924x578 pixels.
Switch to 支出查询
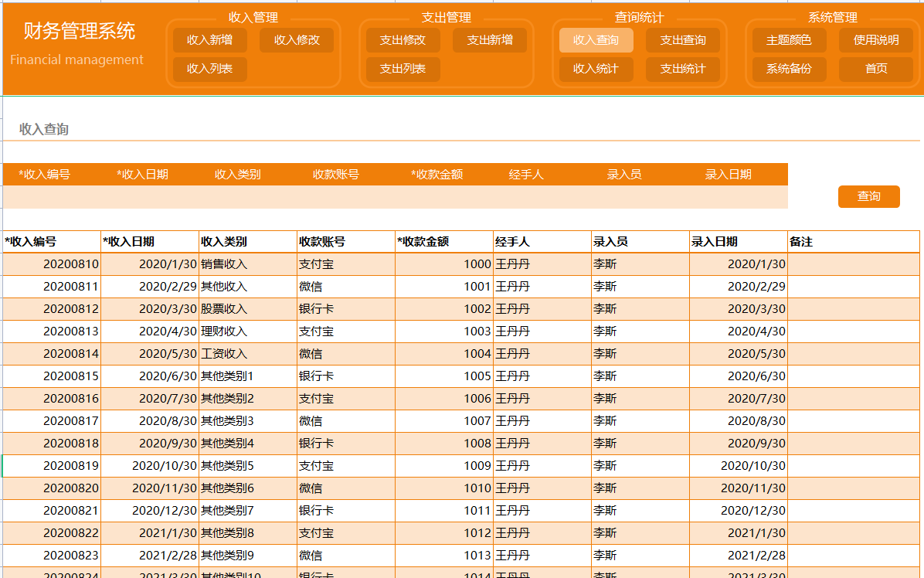tap(683, 40)
